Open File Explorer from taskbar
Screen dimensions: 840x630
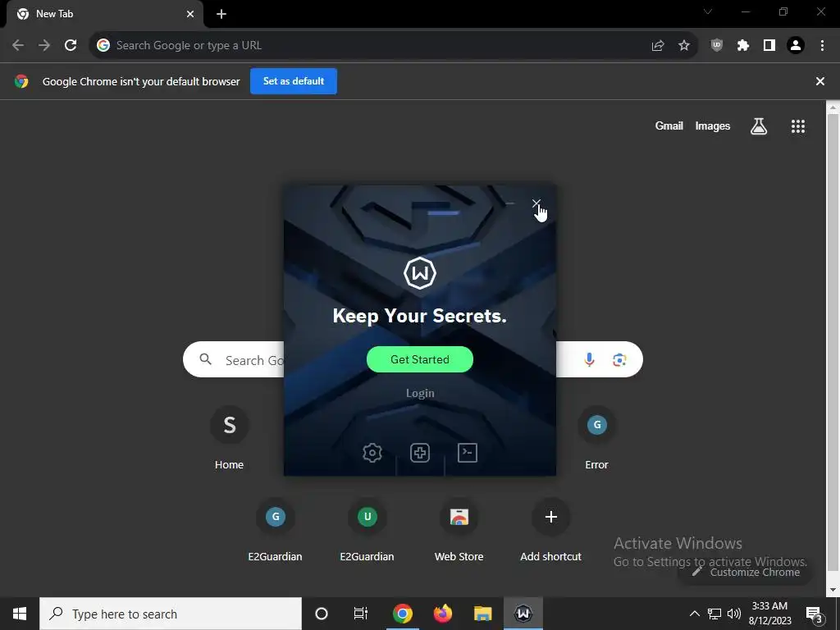point(482,614)
